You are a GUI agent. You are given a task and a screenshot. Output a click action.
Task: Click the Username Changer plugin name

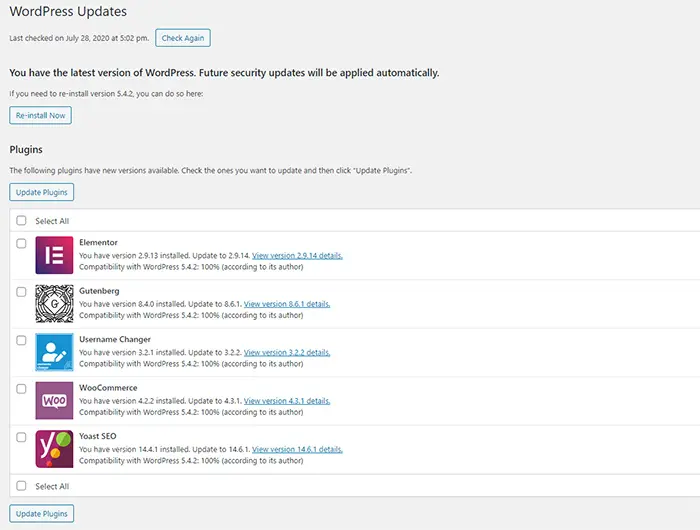(x=115, y=339)
